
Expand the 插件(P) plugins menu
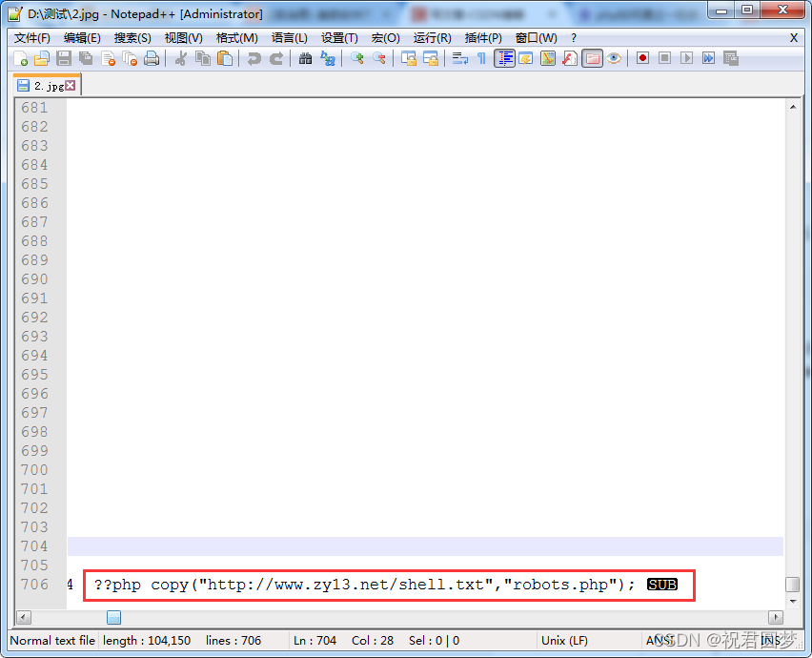[483, 37]
